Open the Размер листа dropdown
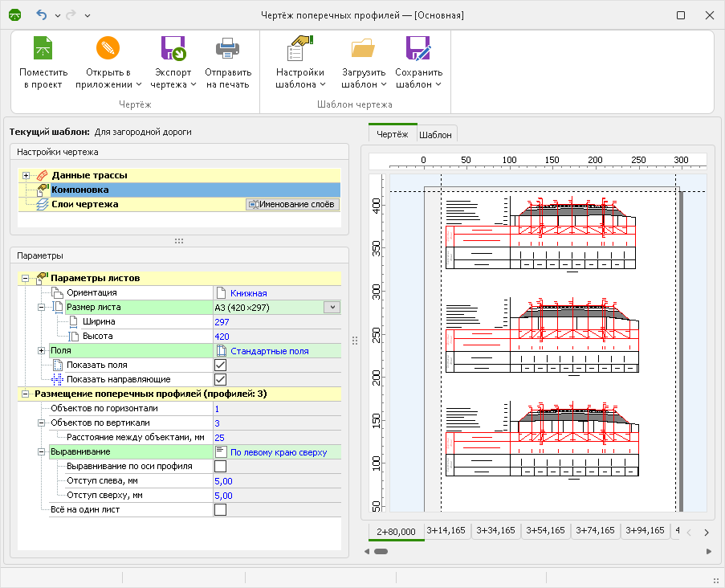The width and height of the screenshot is (725, 588). click(332, 307)
